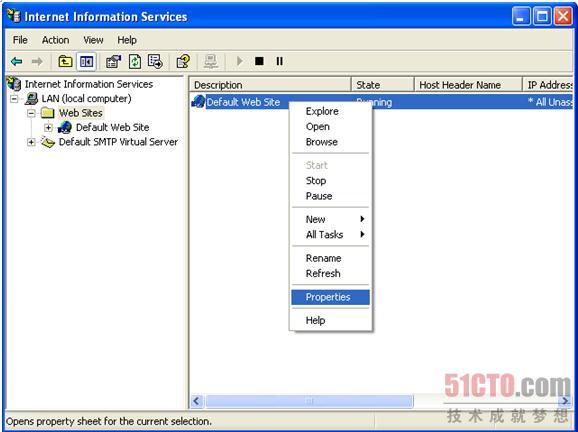Click the horizontal scrollbar left arrow
Image resolution: width=578 pixels, height=432 pixels.
click(196, 401)
